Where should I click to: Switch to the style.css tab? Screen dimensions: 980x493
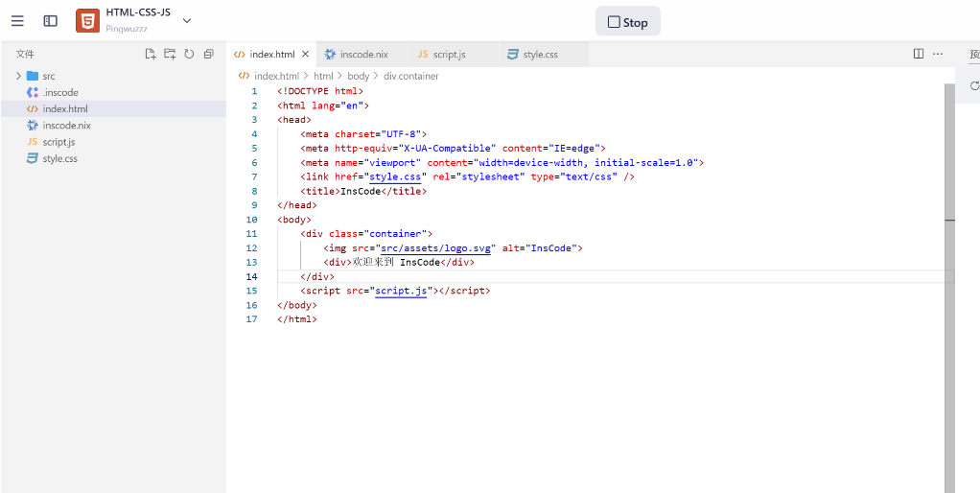coord(540,55)
